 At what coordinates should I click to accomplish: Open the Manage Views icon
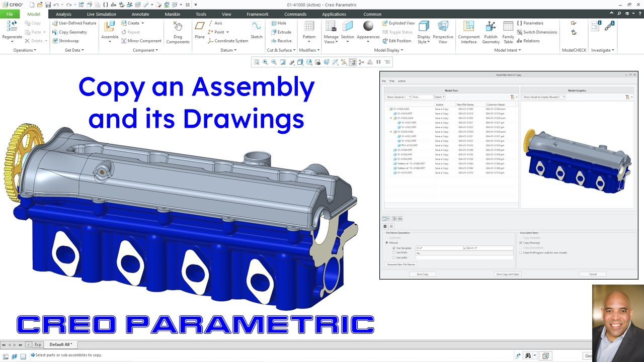(x=331, y=26)
